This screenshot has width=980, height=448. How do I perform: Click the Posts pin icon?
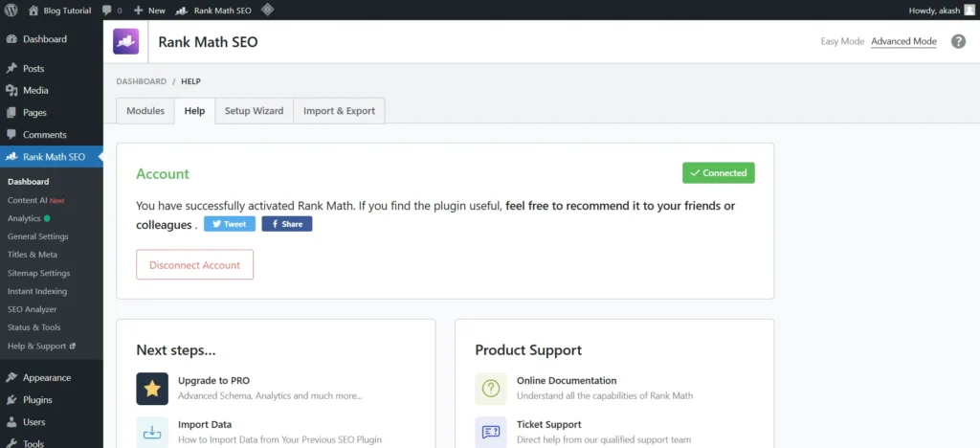tap(11, 68)
